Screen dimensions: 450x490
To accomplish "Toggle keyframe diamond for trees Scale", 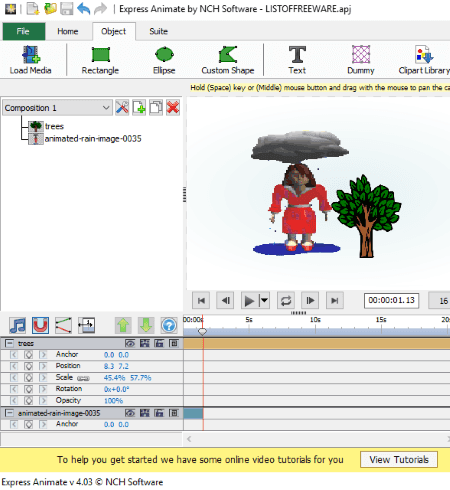I will (x=28, y=378).
